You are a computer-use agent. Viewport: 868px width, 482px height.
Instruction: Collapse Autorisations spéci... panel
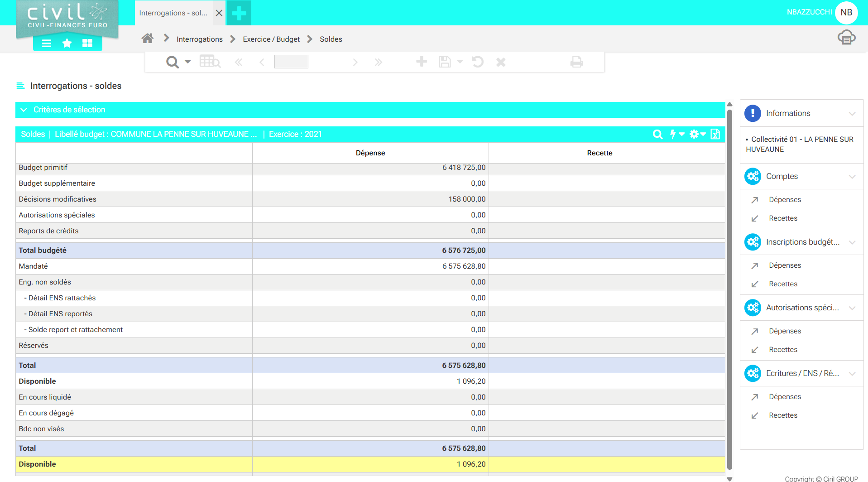point(852,308)
